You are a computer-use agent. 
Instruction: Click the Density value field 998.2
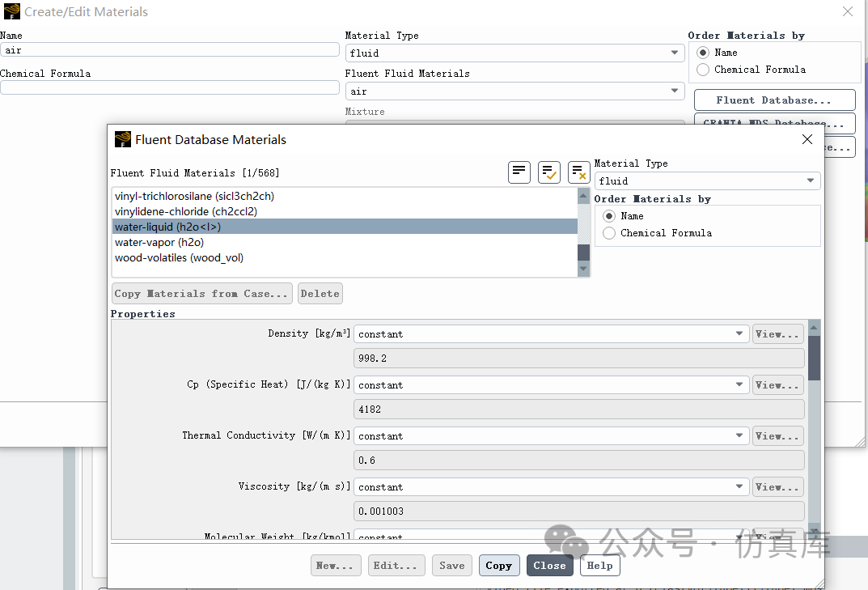point(579,359)
